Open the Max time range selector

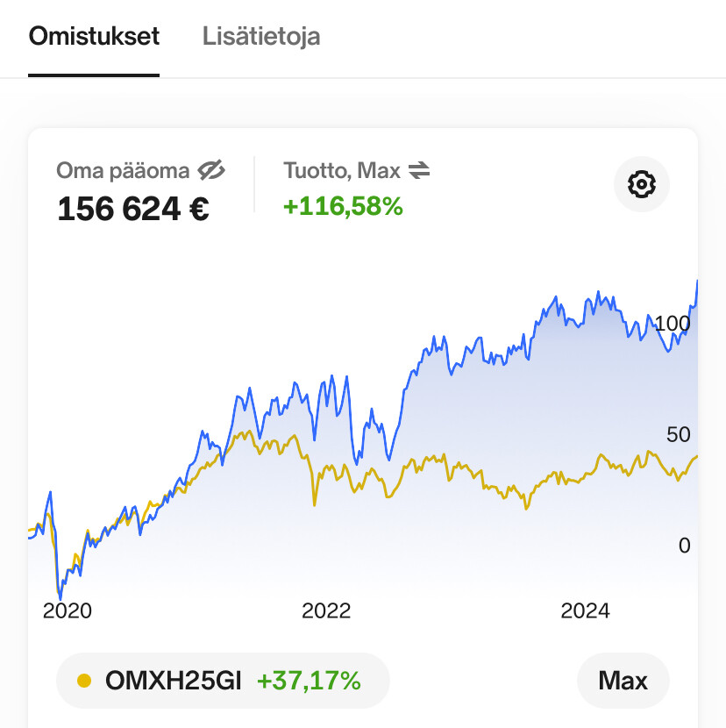point(623,681)
